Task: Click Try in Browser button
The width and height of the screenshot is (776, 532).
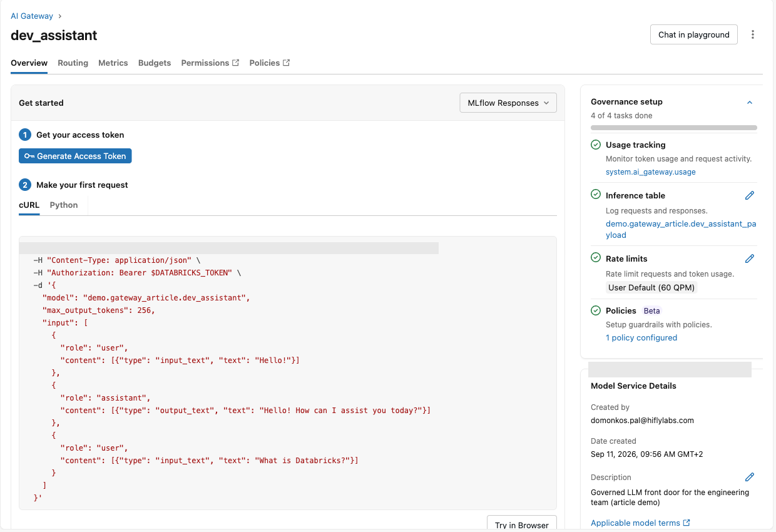Action: [522, 524]
